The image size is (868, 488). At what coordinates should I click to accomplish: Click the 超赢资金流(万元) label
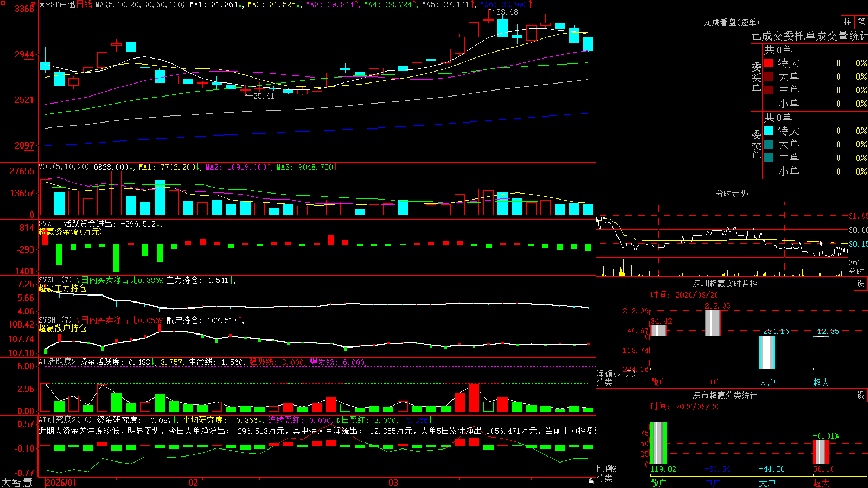[x=70, y=232]
